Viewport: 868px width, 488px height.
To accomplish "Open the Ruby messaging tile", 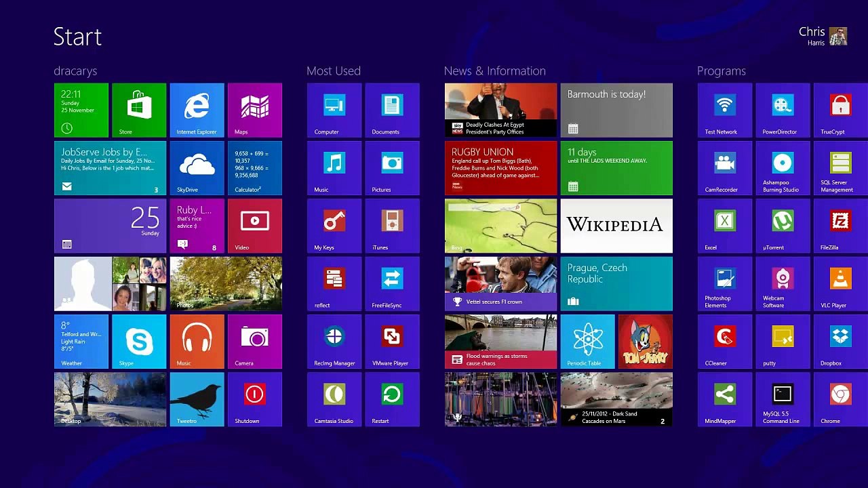I will [x=197, y=226].
